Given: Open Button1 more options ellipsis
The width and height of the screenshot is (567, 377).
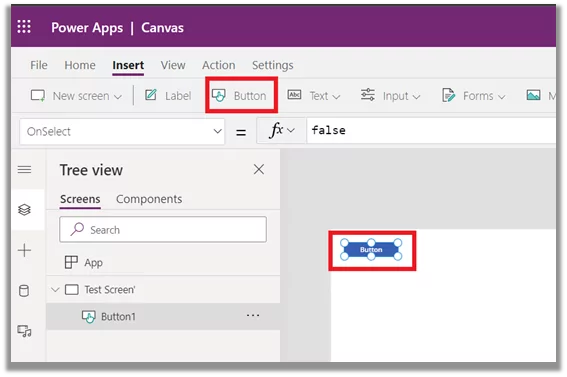Looking at the screenshot, I should 253,315.
